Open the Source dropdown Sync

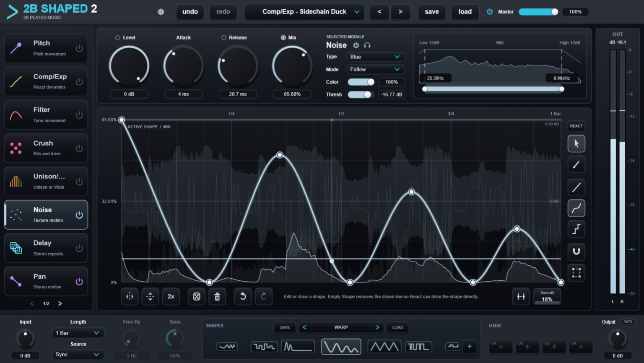pyautogui.click(x=78, y=355)
